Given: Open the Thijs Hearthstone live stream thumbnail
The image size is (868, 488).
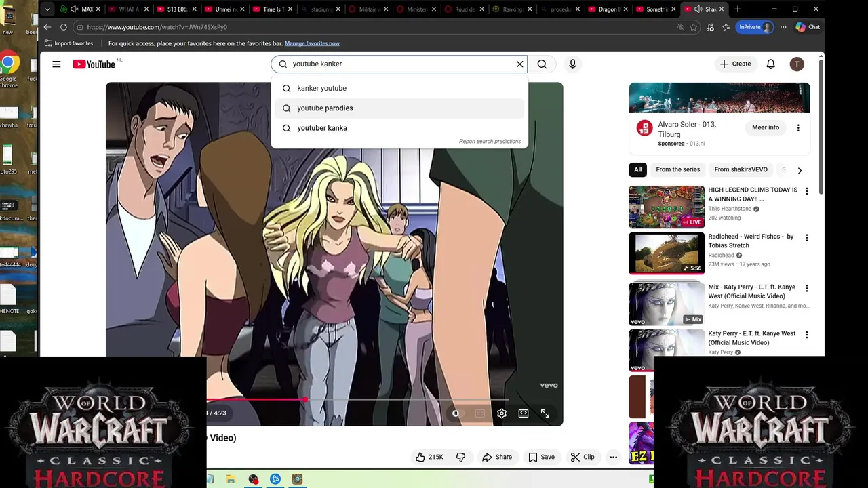Looking at the screenshot, I should click(667, 207).
